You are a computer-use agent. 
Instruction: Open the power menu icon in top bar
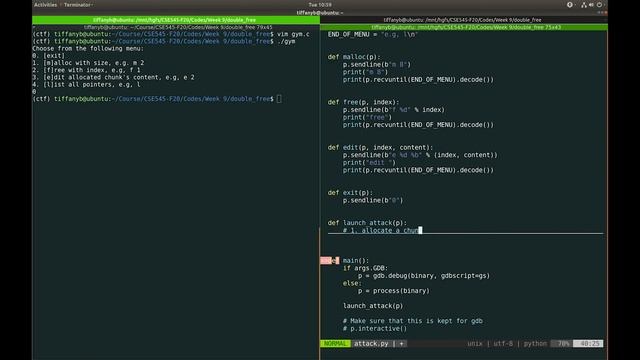599,4
